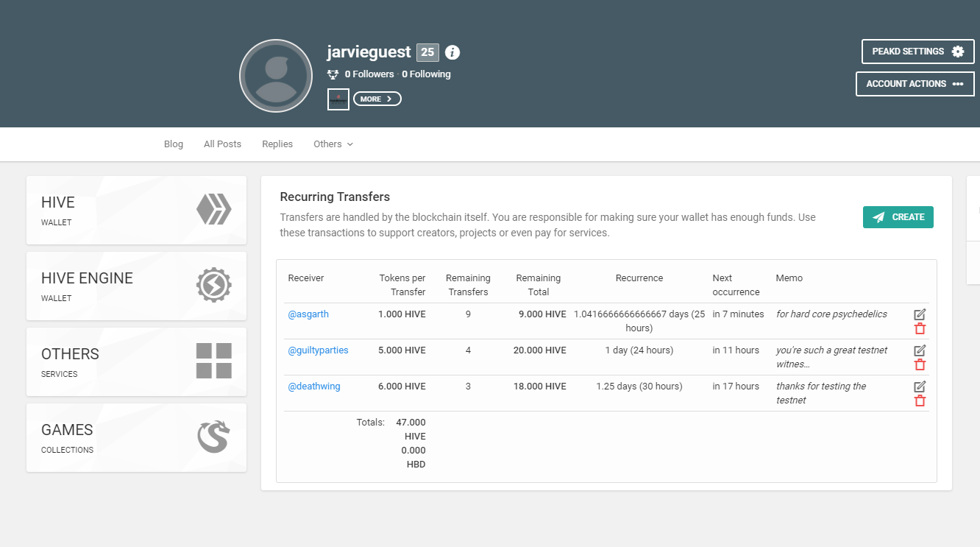Edit the @deathwing recurring transfer
The height and width of the screenshot is (547, 980).
coord(920,387)
